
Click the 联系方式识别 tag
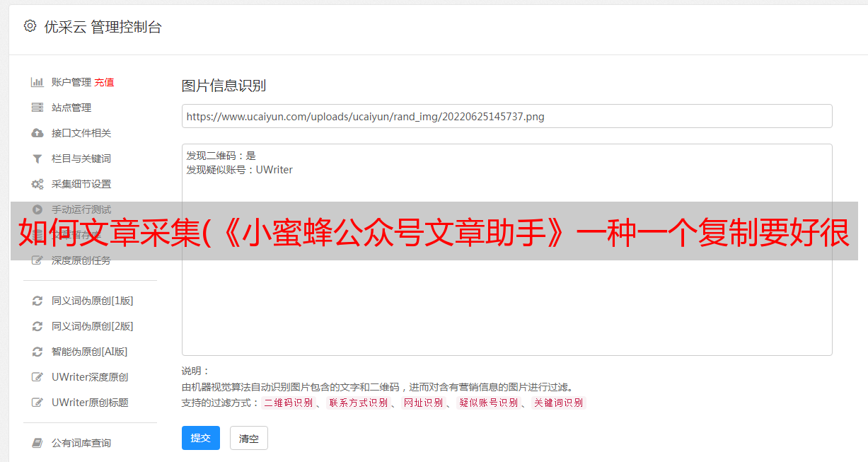point(358,403)
